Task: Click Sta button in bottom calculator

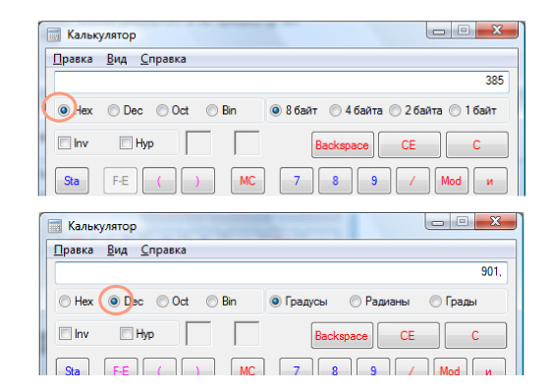Action: [x=73, y=367]
